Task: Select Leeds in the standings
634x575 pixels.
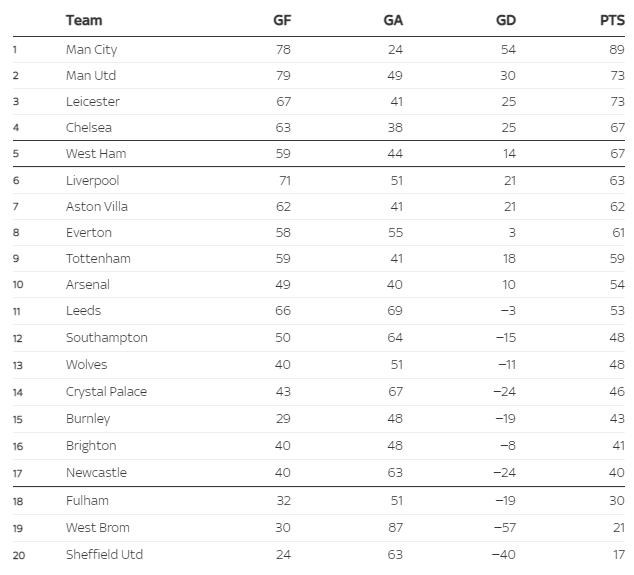Action: [83, 311]
